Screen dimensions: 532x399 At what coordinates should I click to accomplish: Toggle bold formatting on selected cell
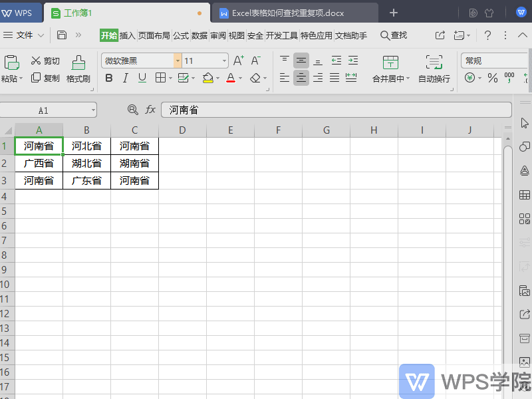108,78
